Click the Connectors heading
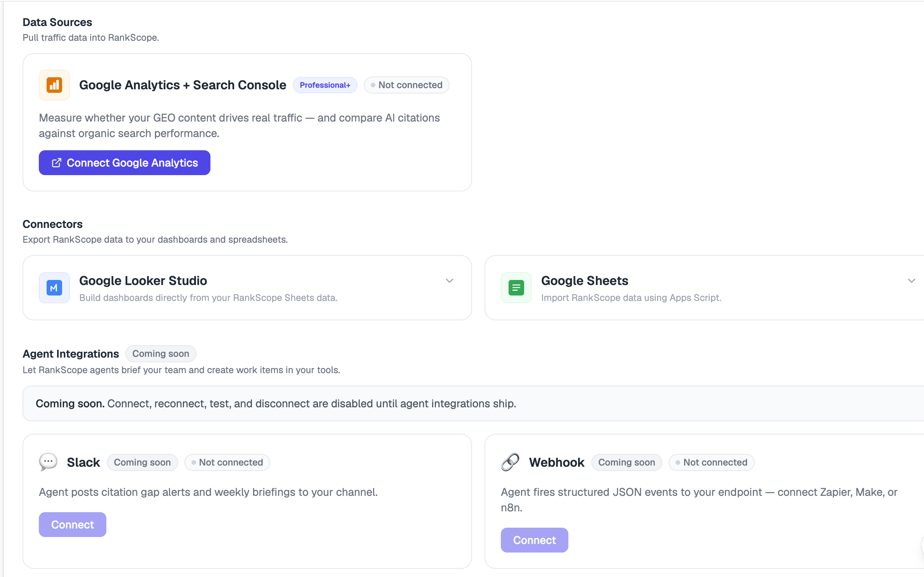 pyautogui.click(x=53, y=224)
